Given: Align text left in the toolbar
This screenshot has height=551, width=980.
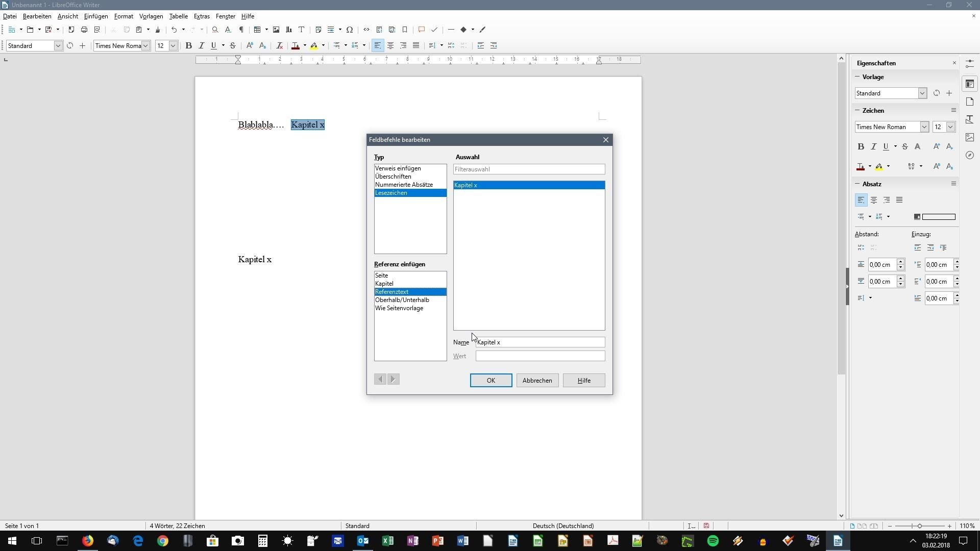Looking at the screenshot, I should [x=377, y=45].
